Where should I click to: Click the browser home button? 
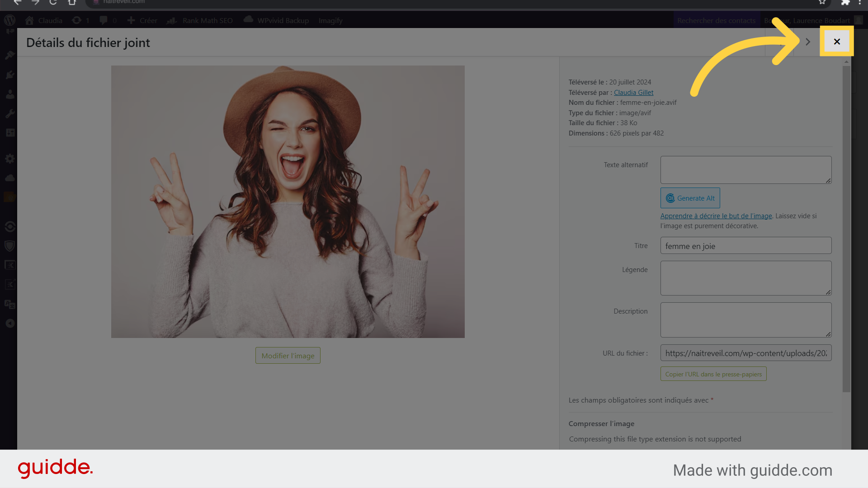(x=72, y=2)
